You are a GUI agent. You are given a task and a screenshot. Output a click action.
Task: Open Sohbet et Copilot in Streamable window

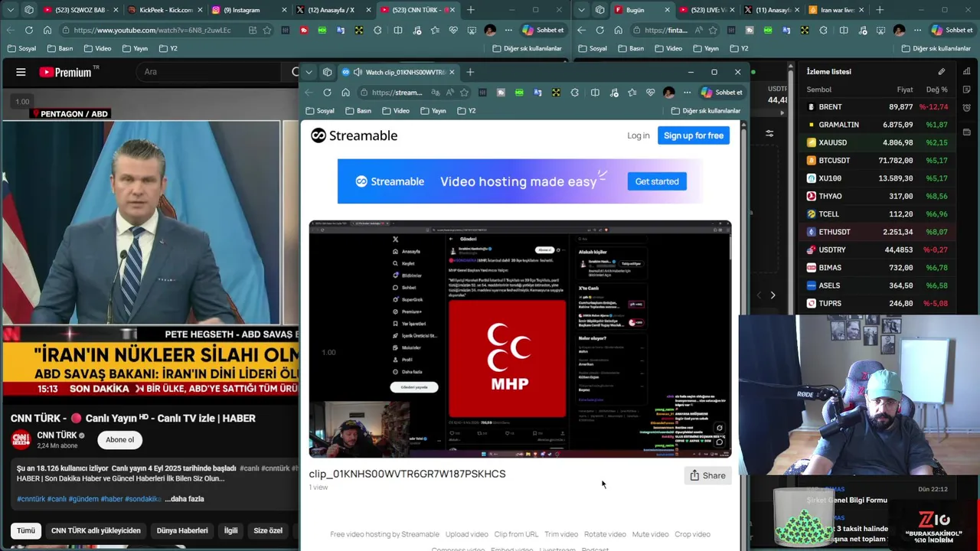click(721, 93)
